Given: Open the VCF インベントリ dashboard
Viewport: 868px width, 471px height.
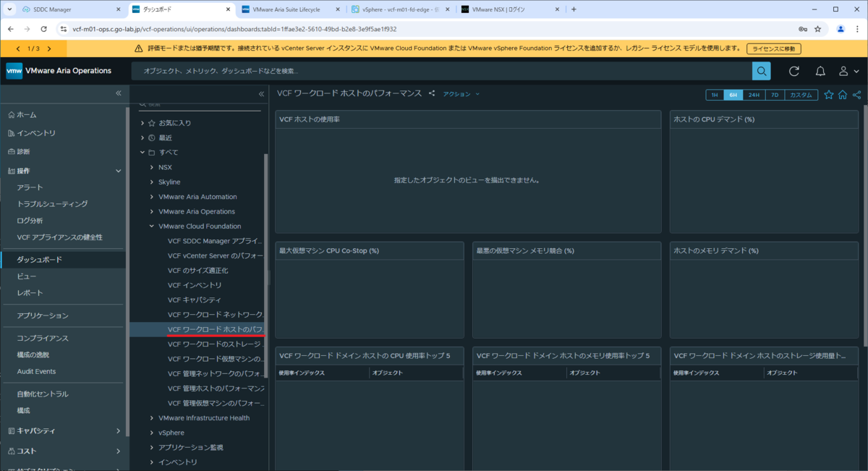Looking at the screenshot, I should [x=195, y=285].
